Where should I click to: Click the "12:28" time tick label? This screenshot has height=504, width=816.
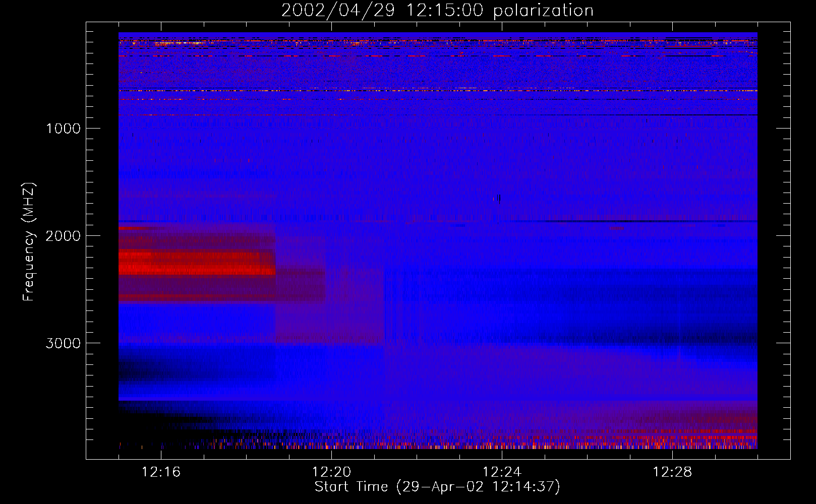[672, 472]
